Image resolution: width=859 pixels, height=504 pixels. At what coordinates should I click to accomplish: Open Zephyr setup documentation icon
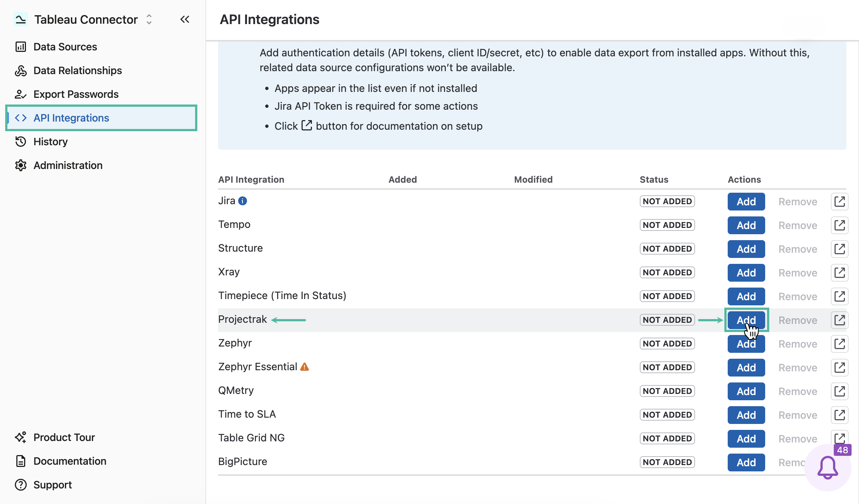tap(840, 344)
